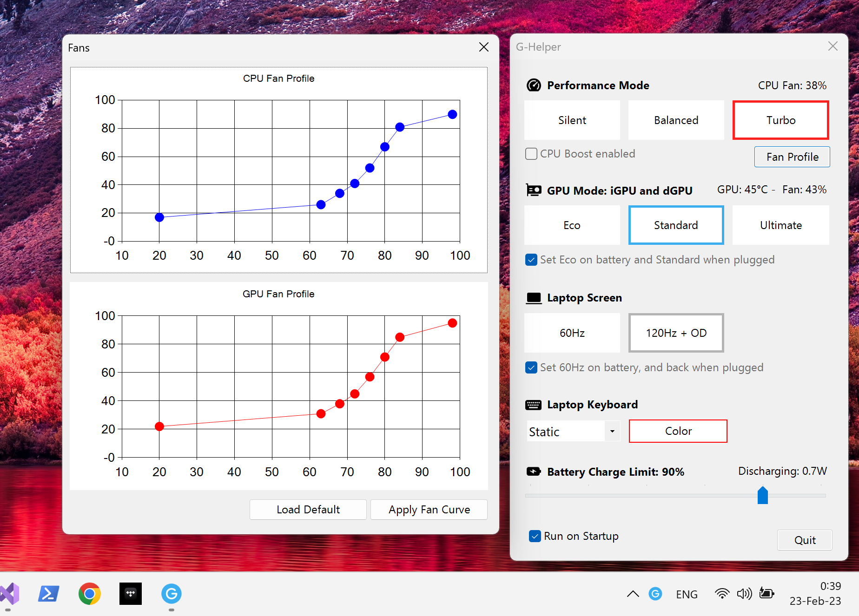
Task: Uncheck Set Eco on battery option
Action: pyautogui.click(x=531, y=260)
